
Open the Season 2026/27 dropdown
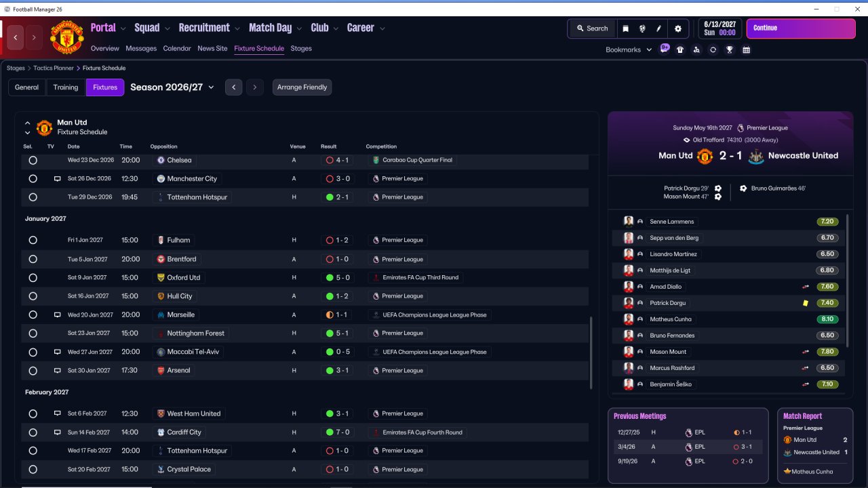172,87
